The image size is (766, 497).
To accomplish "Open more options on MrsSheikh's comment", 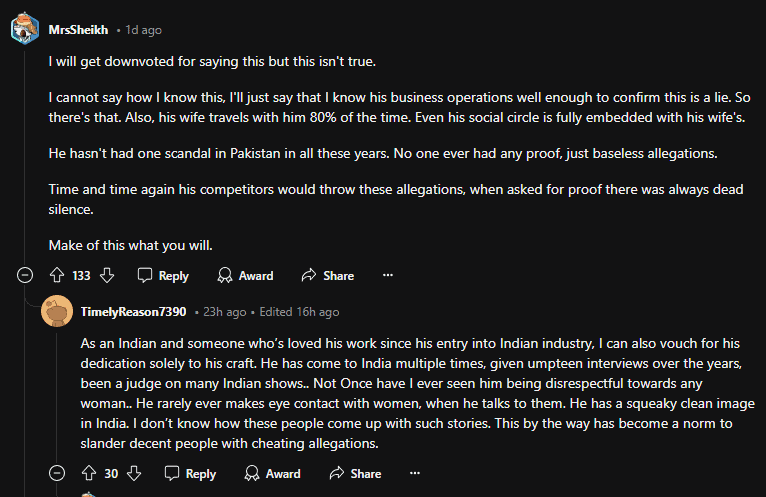I will click(x=388, y=275).
